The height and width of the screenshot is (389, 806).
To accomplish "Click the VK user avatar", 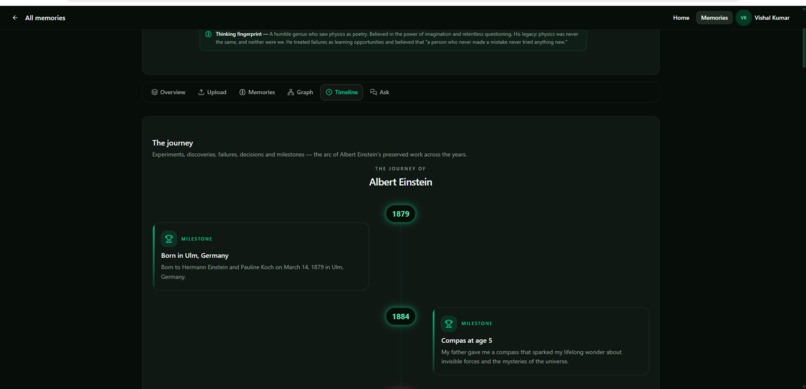I will coord(743,18).
